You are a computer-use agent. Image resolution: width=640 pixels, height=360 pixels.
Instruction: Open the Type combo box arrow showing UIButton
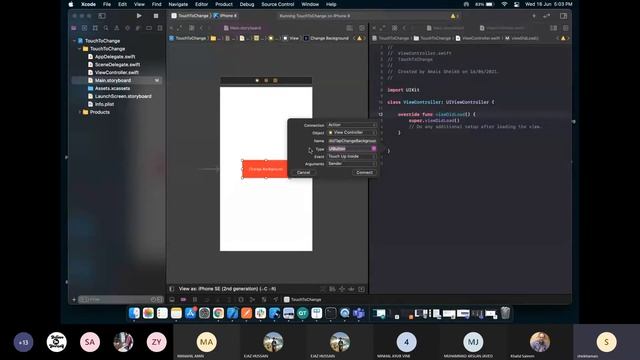click(373, 149)
